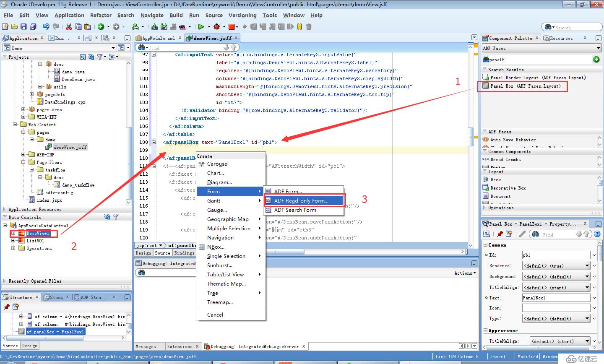Click the SQL worksheet toolbar icon
The width and height of the screenshot is (604, 364).
tap(135, 27)
